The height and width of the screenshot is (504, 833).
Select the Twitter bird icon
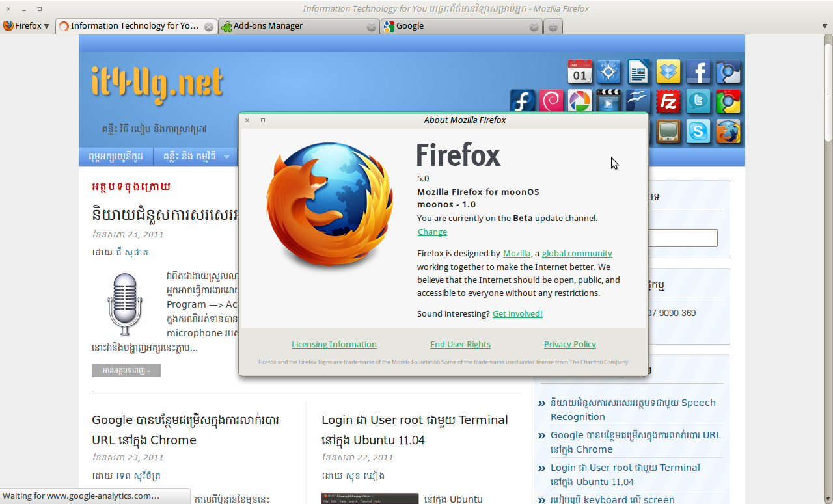point(698,101)
